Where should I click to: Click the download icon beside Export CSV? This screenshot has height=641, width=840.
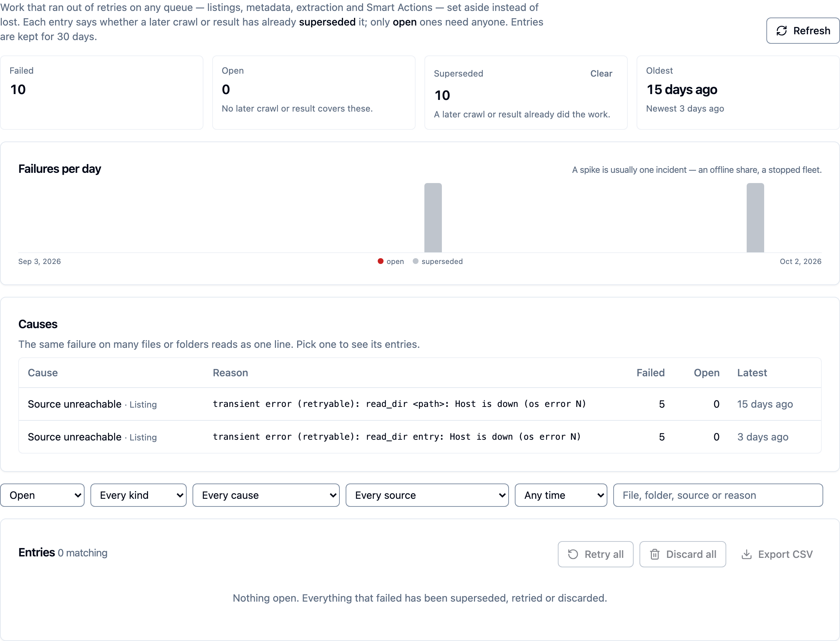747,554
